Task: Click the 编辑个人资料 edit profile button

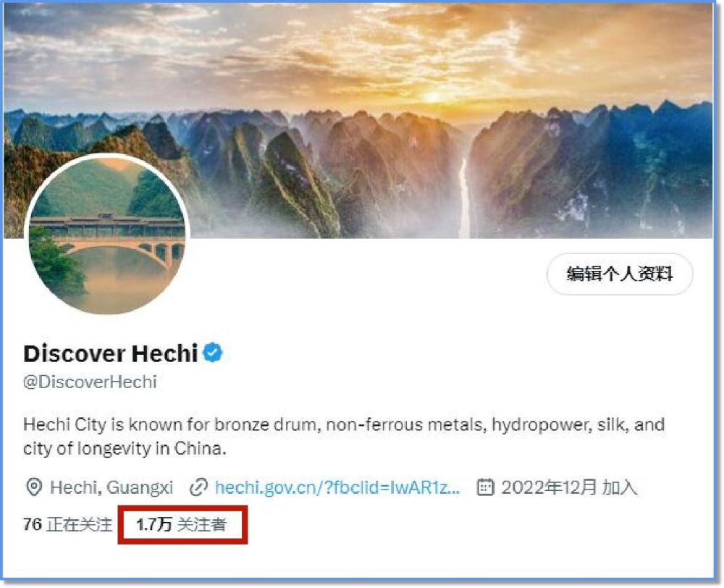Action: pos(620,274)
